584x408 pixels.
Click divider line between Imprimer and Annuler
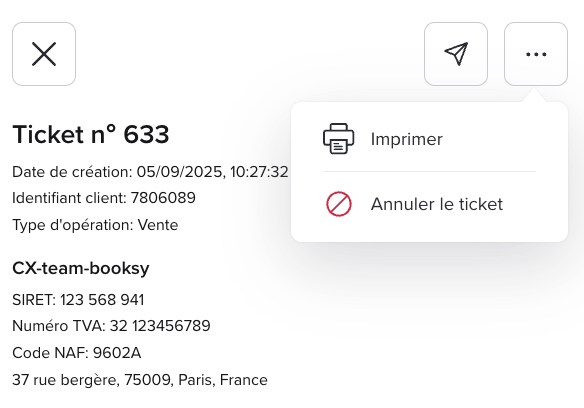point(429,171)
